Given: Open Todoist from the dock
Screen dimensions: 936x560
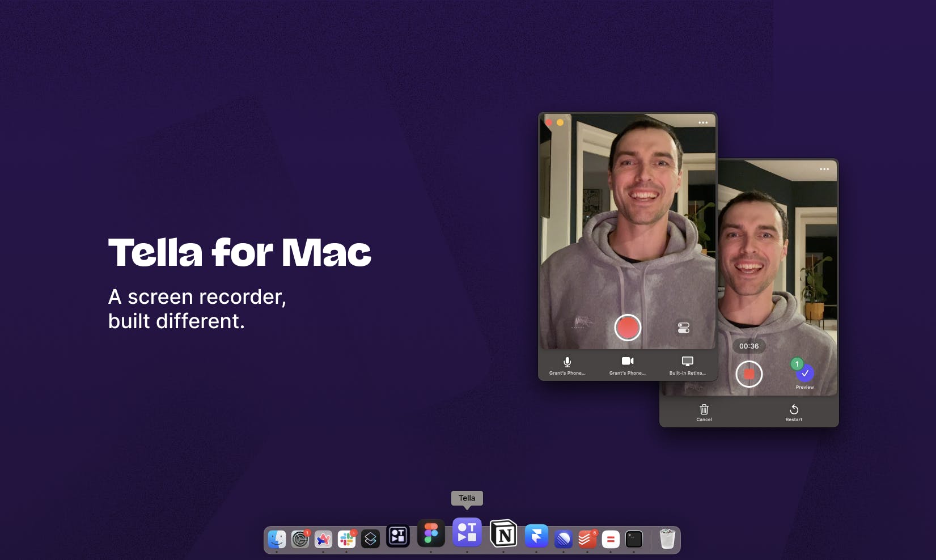Looking at the screenshot, I should point(587,539).
